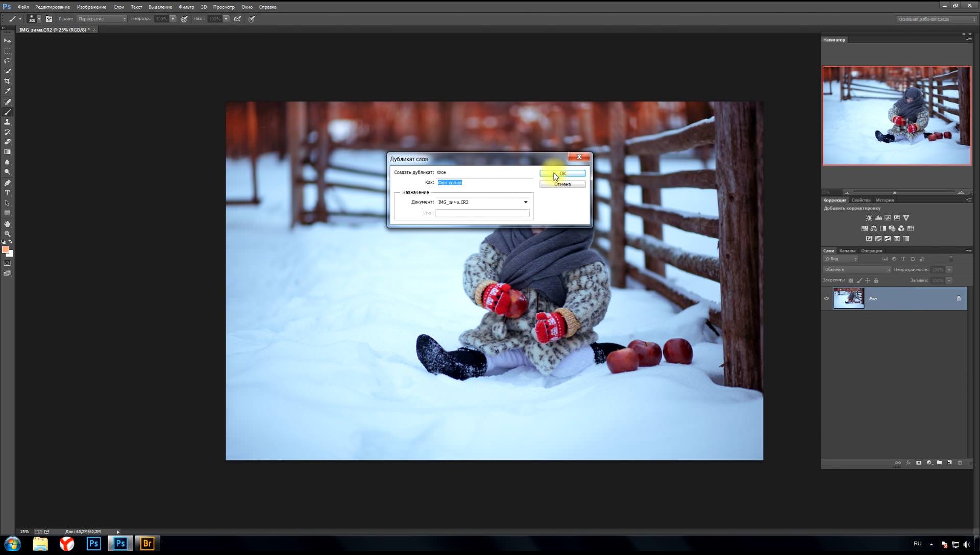Image resolution: width=980 pixels, height=555 pixels.
Task: Open the Файл menu
Action: coord(23,7)
